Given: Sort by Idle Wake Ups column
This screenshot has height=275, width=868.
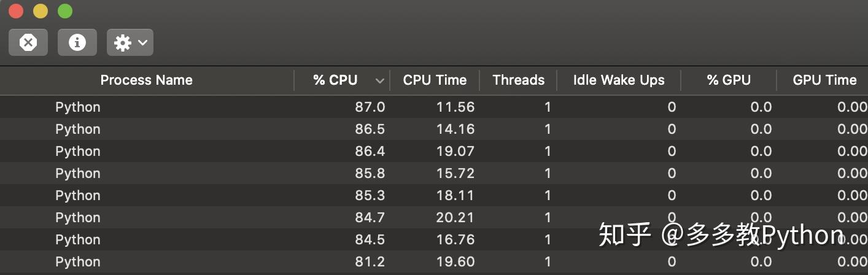Looking at the screenshot, I should (618, 80).
